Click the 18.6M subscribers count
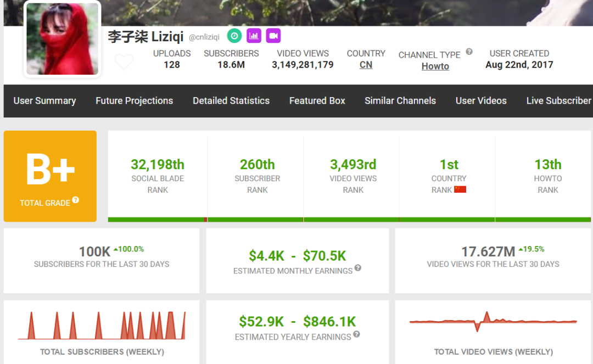The image size is (593, 364). pos(231,65)
